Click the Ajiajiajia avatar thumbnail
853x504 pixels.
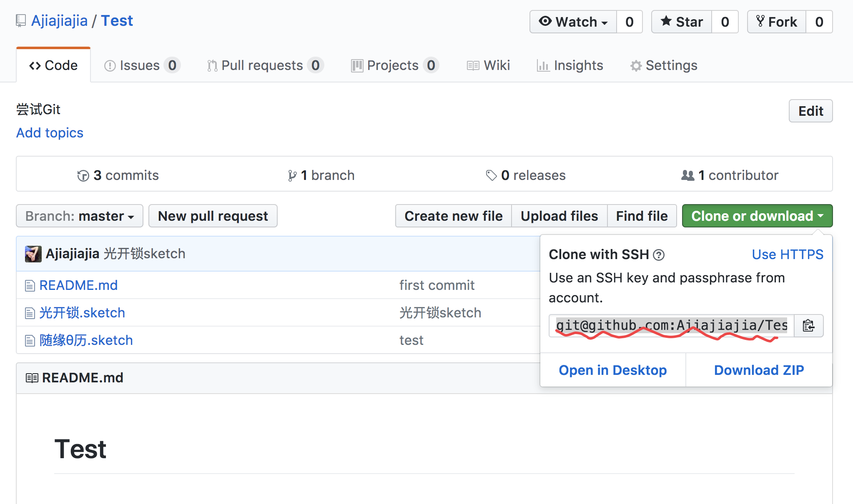coord(33,254)
